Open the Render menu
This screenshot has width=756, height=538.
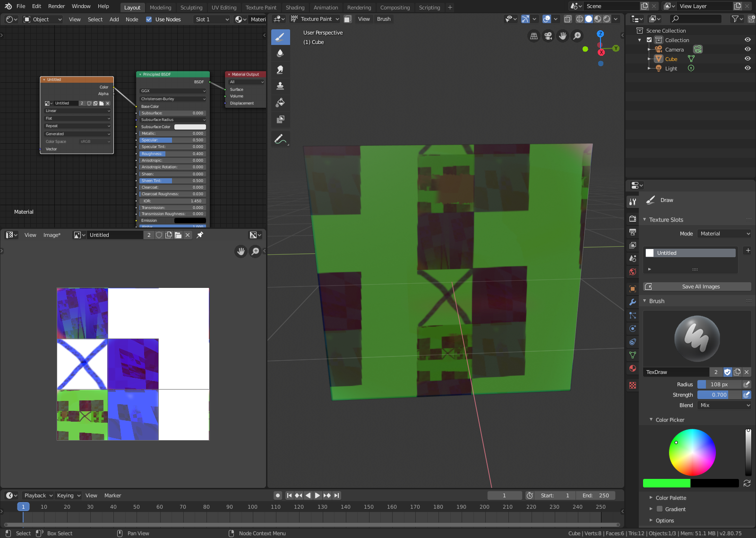[x=57, y=6]
